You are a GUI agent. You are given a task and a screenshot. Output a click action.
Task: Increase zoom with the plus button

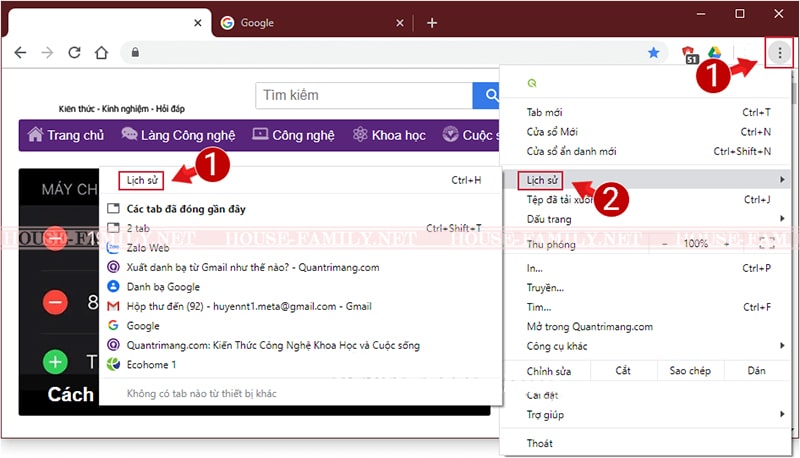(726, 244)
